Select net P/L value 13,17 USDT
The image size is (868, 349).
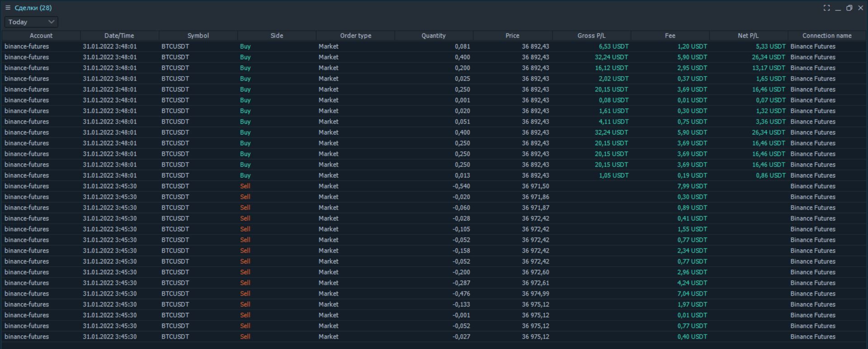[x=769, y=68]
